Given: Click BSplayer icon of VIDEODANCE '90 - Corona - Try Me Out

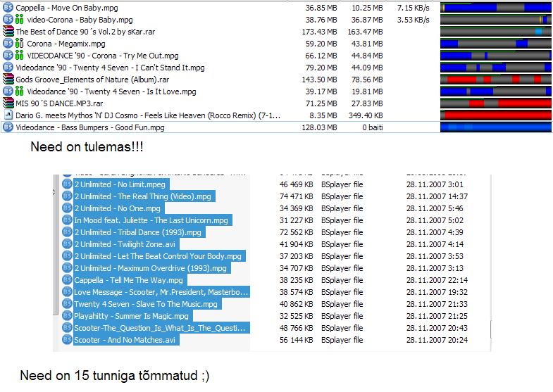Looking at the screenshot, I should (8, 56).
